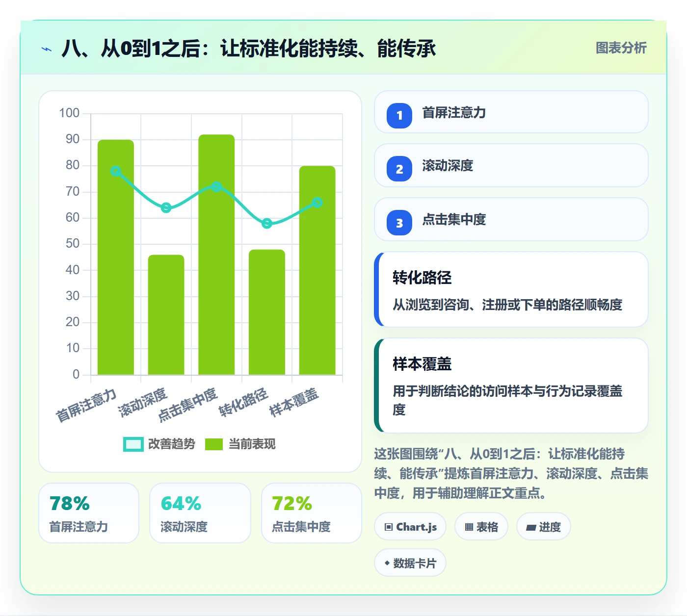This screenshot has height=616, width=687.
Task: Click the y-axis value 100
Action: click(69, 113)
